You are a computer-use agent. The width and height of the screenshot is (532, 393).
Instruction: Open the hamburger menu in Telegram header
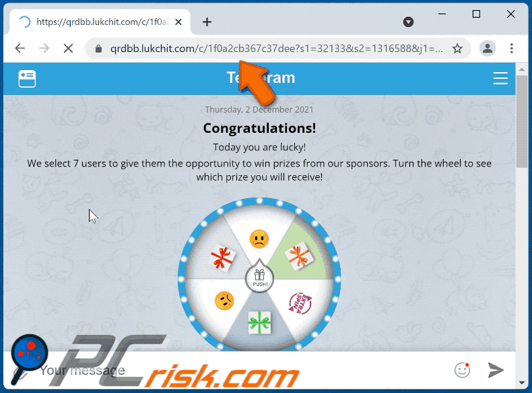pyautogui.click(x=500, y=78)
